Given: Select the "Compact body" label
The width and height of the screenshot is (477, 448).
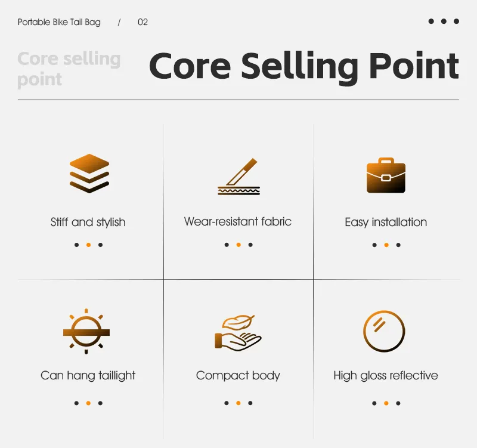Looking at the screenshot, I should 238,375.
